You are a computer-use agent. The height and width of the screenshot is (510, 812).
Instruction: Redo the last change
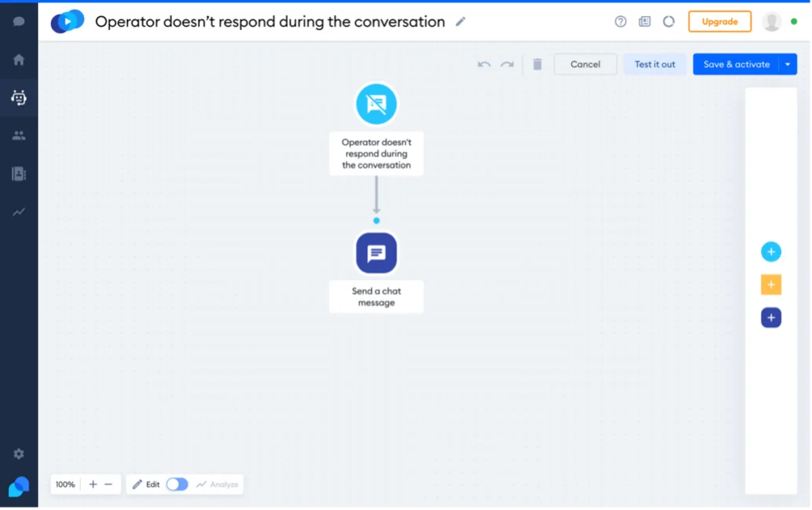(507, 64)
